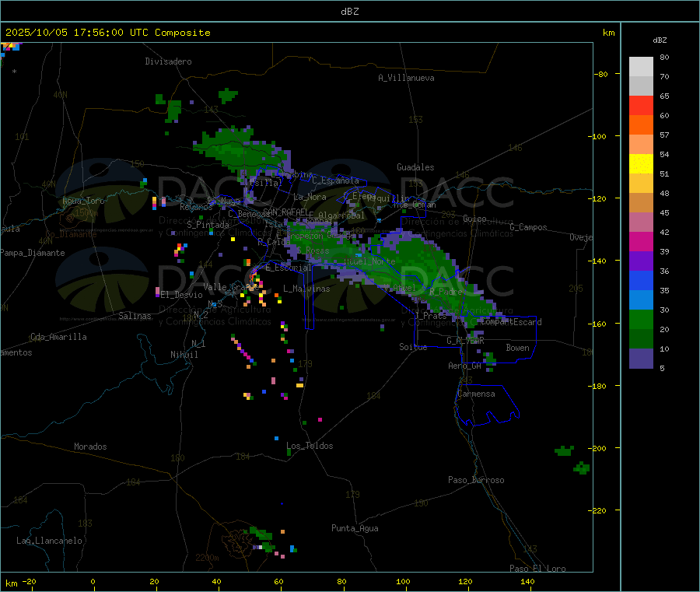Image resolution: width=700 pixels, height=592 pixels.
Task: Select the C_Española label
Action: [x=336, y=180]
